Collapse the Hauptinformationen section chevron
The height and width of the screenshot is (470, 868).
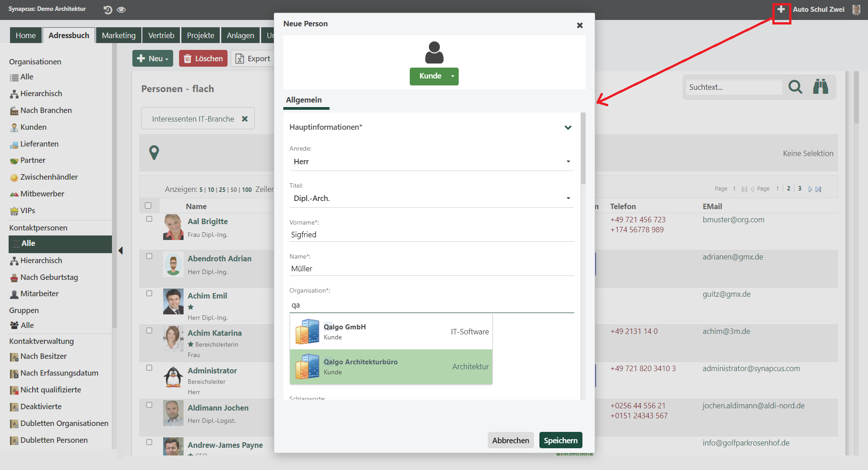pos(567,127)
